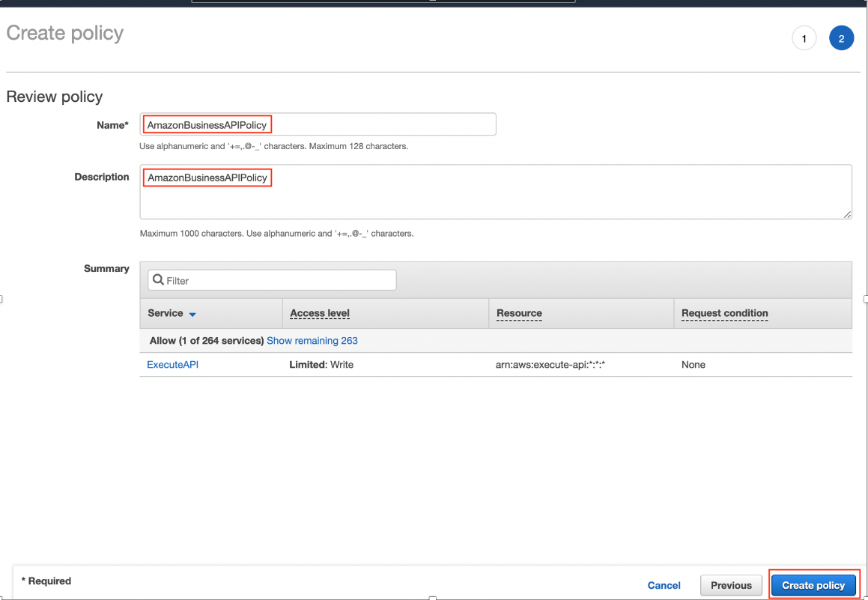
Task: Click the 'None' request condition cell
Action: [693, 365]
